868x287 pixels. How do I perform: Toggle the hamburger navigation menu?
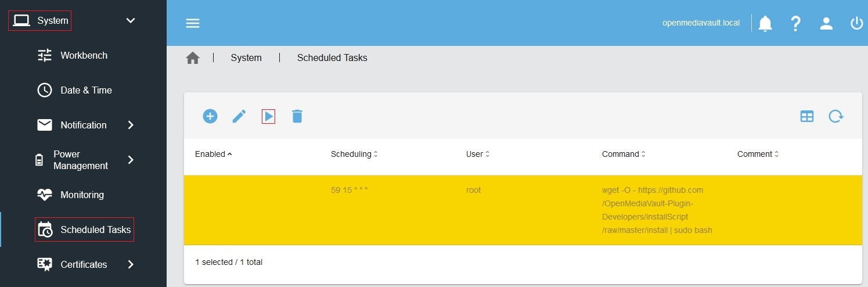pos(193,23)
